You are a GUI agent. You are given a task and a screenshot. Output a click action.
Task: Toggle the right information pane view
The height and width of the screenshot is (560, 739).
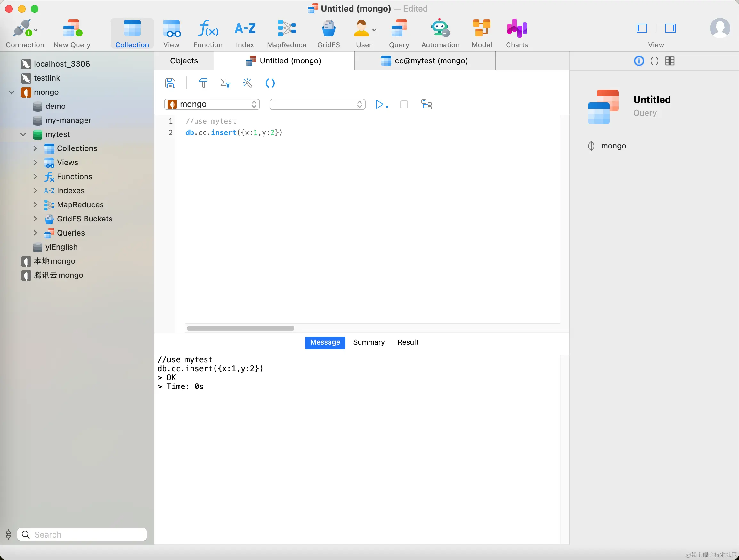click(x=670, y=28)
